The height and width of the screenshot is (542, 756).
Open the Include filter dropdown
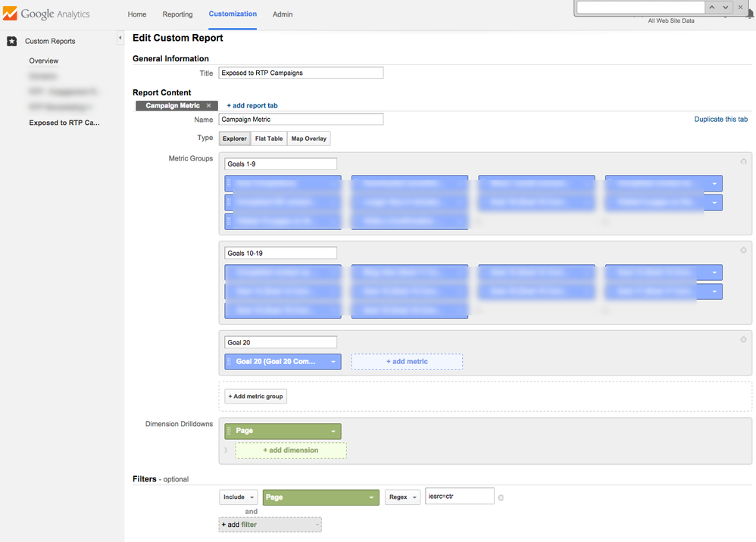click(x=239, y=497)
